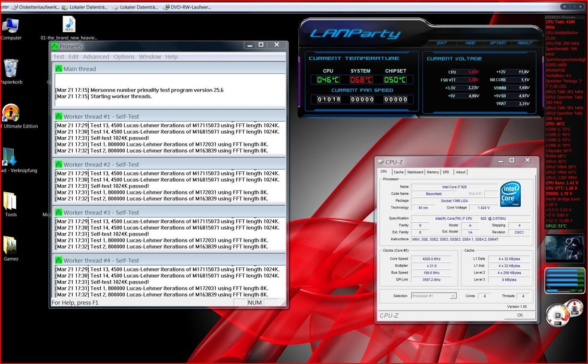The image size is (588, 364).
Task: Open the Help menu in Prime95
Action: [171, 57]
